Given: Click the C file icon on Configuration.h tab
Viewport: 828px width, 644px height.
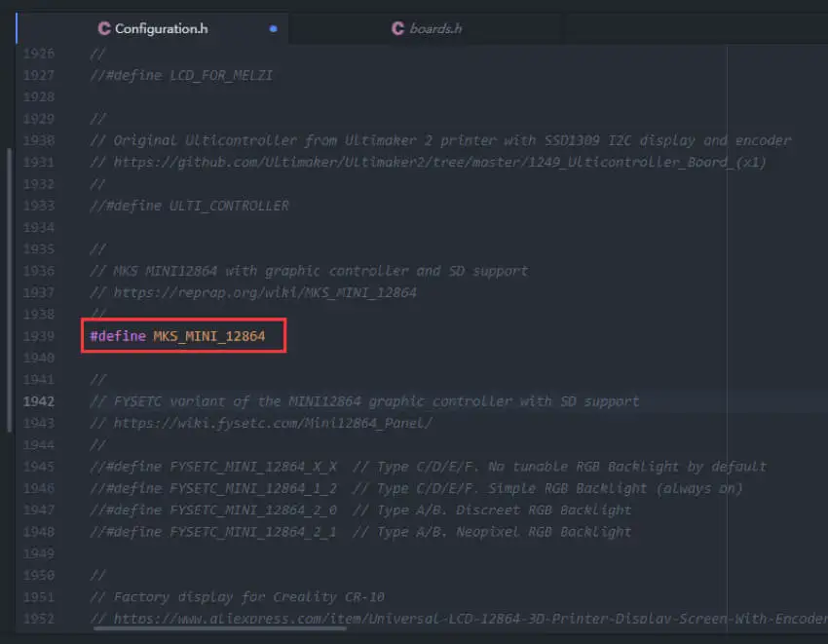Looking at the screenshot, I should (x=104, y=28).
